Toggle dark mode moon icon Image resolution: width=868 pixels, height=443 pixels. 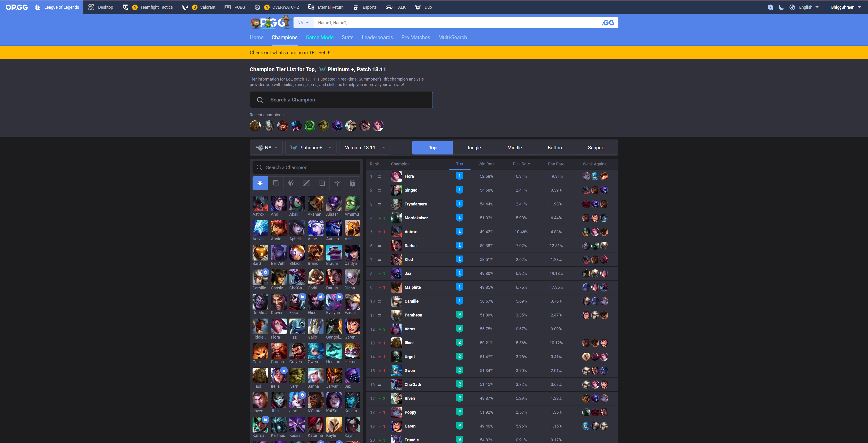pos(781,7)
